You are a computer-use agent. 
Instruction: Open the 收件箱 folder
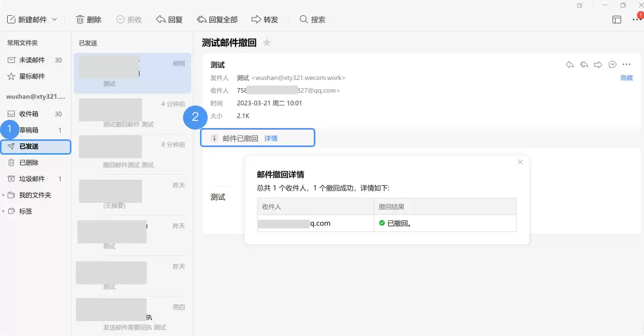pyautogui.click(x=29, y=113)
